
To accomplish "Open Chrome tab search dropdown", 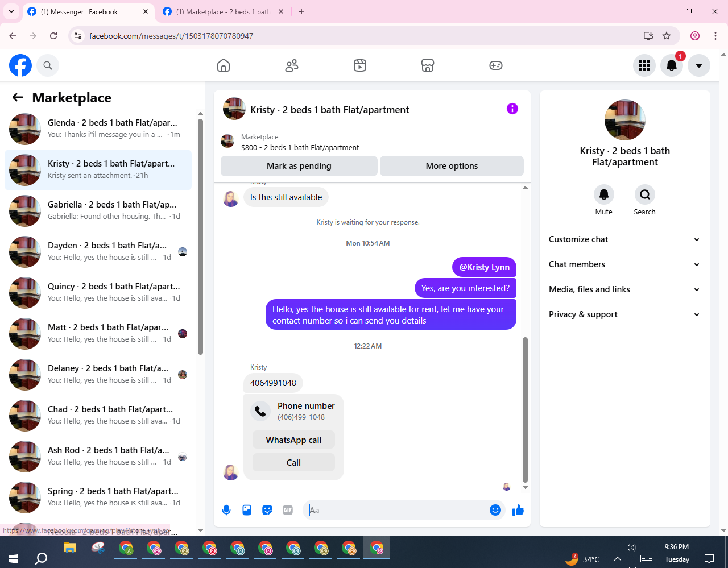I will pyautogui.click(x=11, y=11).
